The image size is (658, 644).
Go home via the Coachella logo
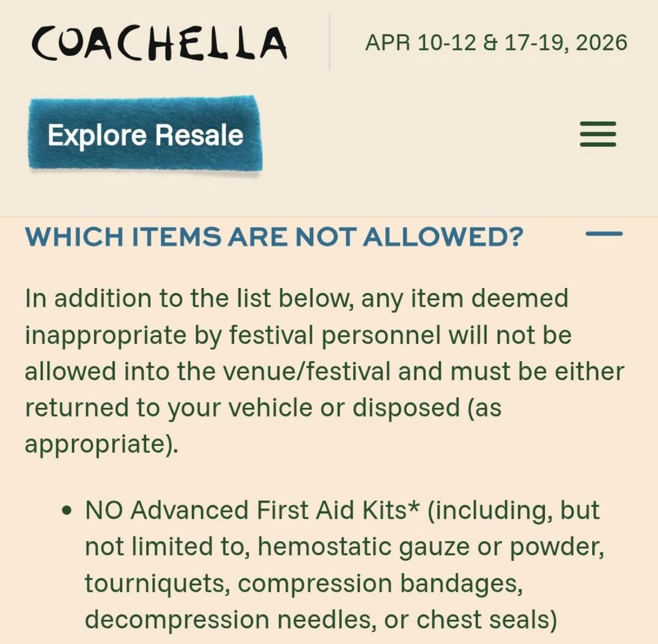[x=159, y=44]
